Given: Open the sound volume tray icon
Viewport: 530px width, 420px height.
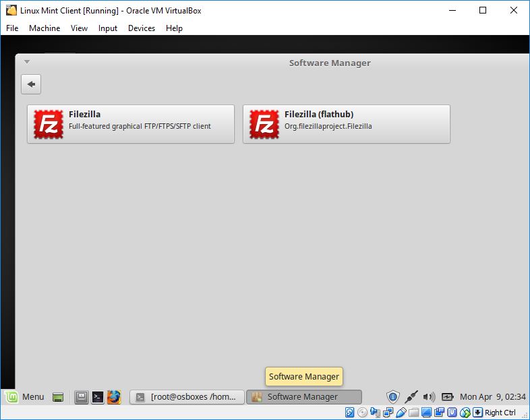Looking at the screenshot, I should click(429, 396).
